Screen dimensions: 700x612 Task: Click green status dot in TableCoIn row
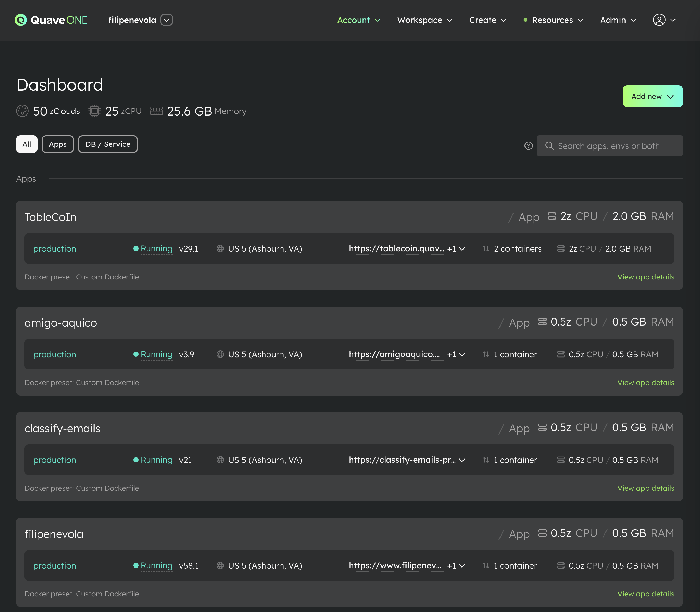click(x=136, y=249)
